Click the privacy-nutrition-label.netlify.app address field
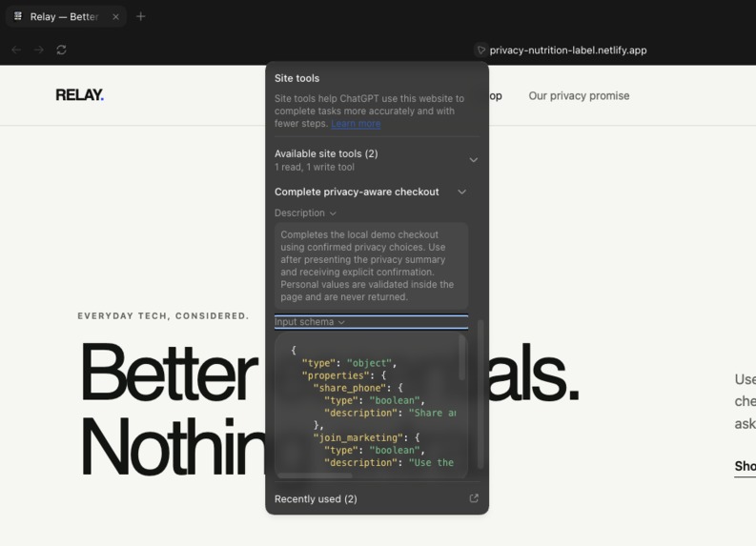 pos(568,51)
